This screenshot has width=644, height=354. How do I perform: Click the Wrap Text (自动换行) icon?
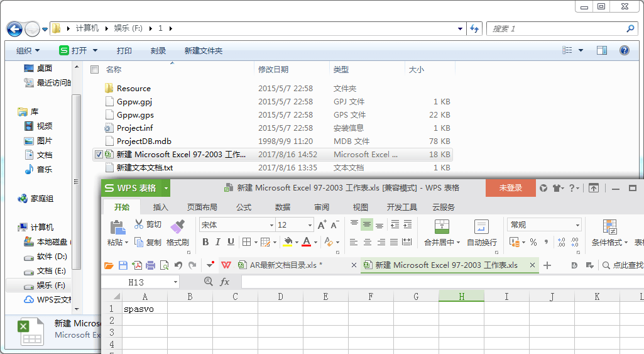(481, 227)
